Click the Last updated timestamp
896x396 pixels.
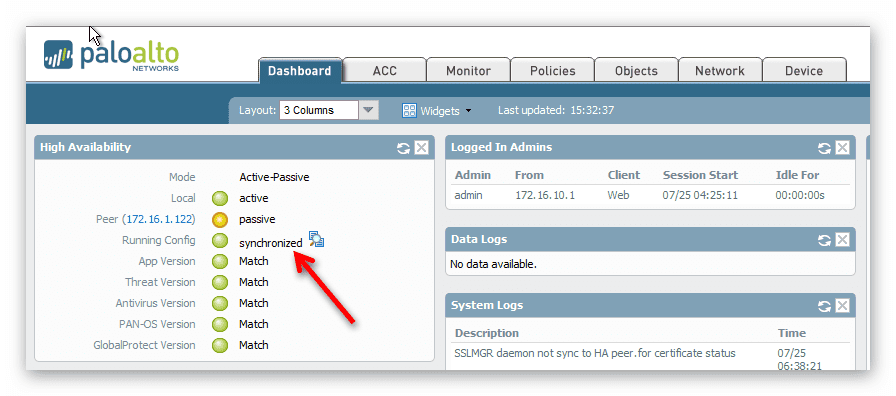(556, 110)
